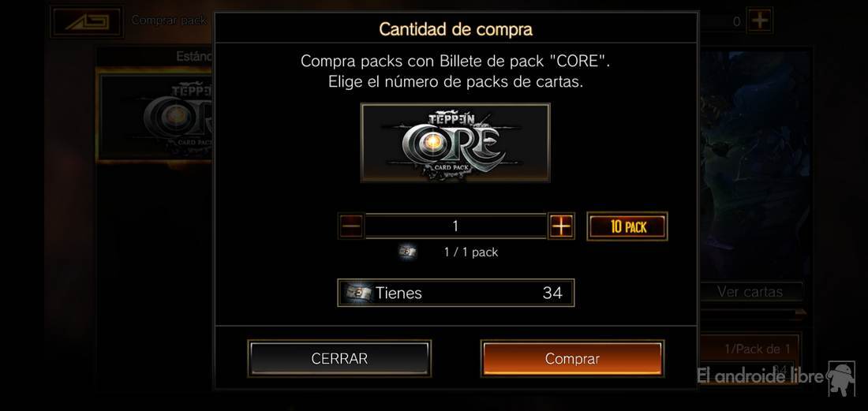Click the ticket icon in the Tienes row
Viewport: 868px width, 411px height.
tap(357, 293)
